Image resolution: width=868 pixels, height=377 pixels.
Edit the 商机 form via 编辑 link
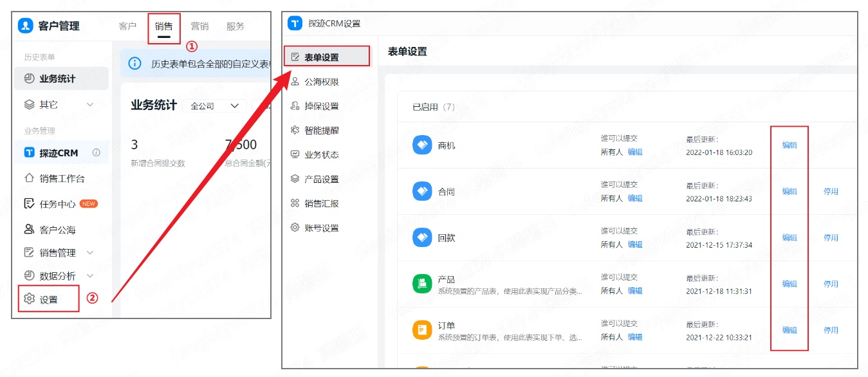790,145
